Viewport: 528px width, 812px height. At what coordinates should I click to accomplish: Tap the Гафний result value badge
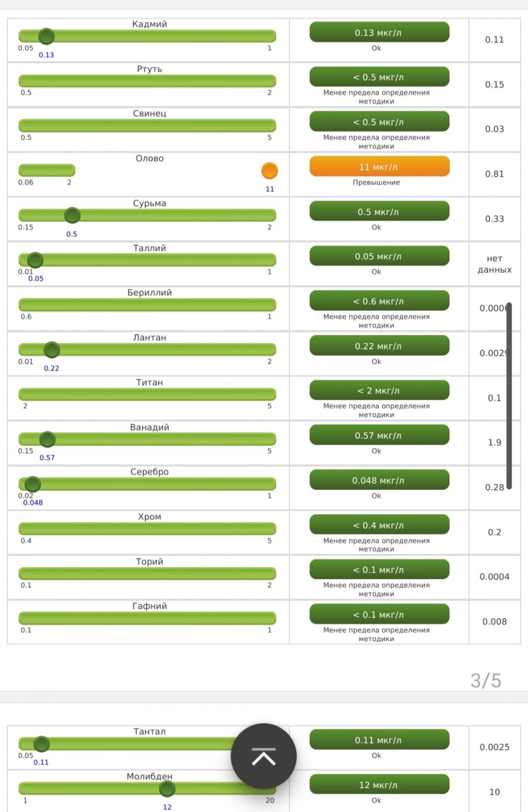[x=379, y=615]
